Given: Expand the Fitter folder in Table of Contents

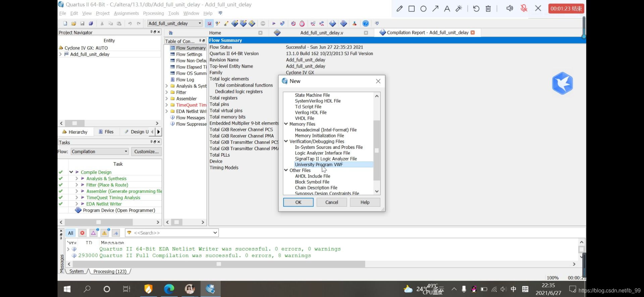Looking at the screenshot, I should (x=167, y=93).
